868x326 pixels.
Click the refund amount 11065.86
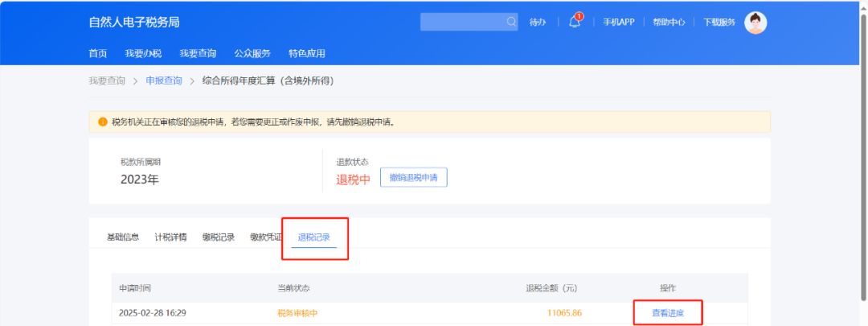tap(565, 313)
